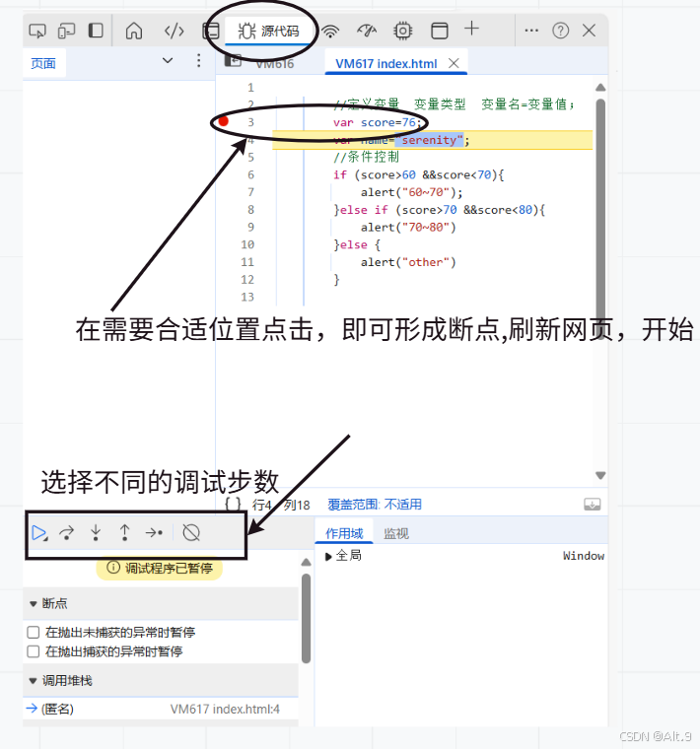This screenshot has width=700, height=749.
Task: Set a breakpoint on line number 11
Action: (x=247, y=262)
